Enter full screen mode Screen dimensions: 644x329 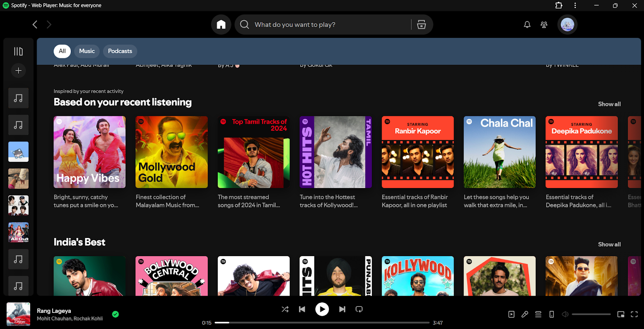tap(634, 315)
